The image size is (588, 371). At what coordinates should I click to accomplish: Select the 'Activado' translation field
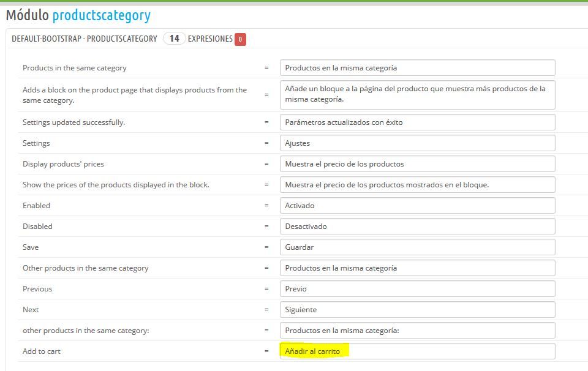coord(417,205)
